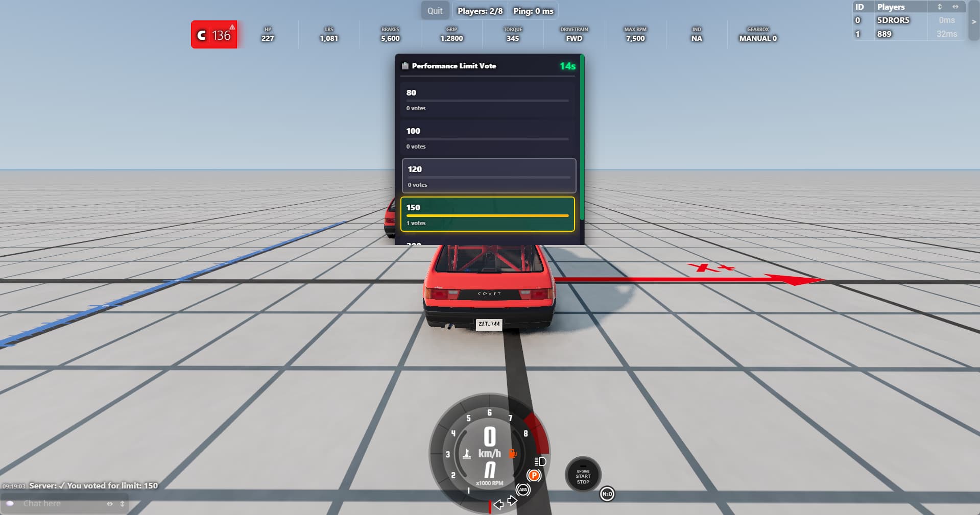980x515 pixels.
Task: Click the right turn signal arrow
Action: click(x=512, y=501)
